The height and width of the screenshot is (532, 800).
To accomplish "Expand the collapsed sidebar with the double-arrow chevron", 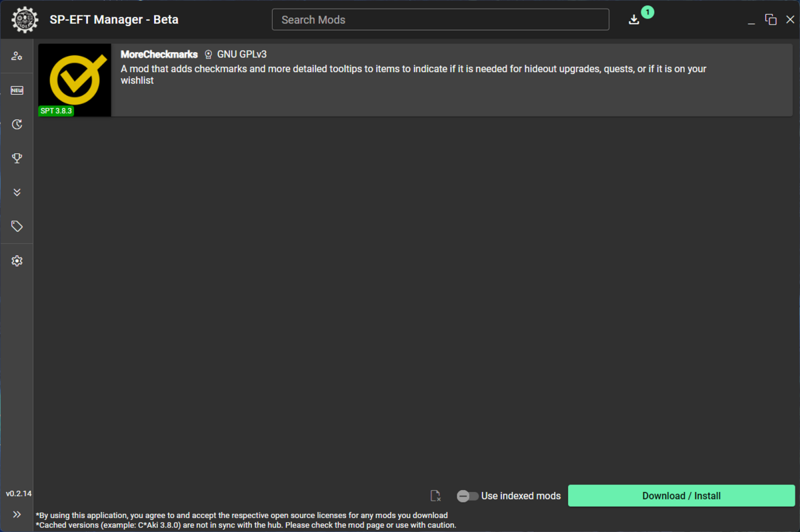I will point(17,514).
